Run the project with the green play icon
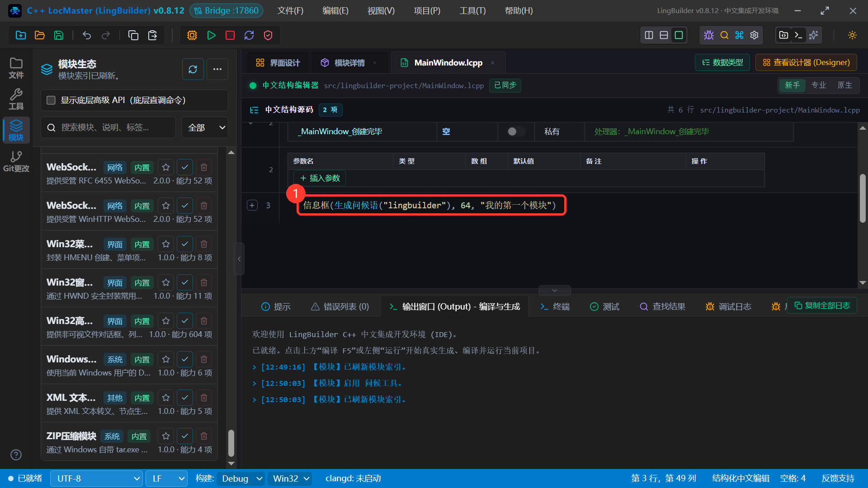This screenshot has height=488, width=868. [211, 35]
